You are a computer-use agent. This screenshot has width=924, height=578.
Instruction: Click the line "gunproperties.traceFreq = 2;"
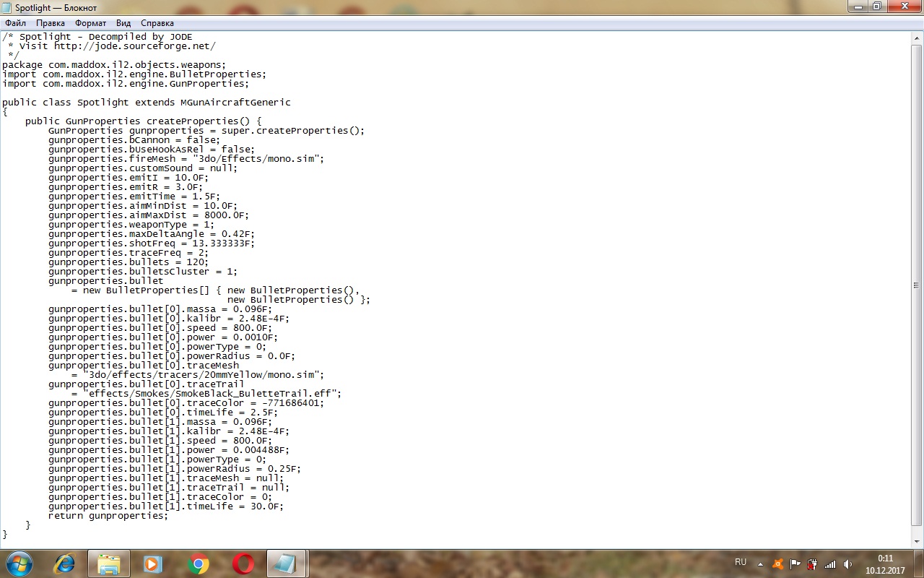click(x=128, y=252)
